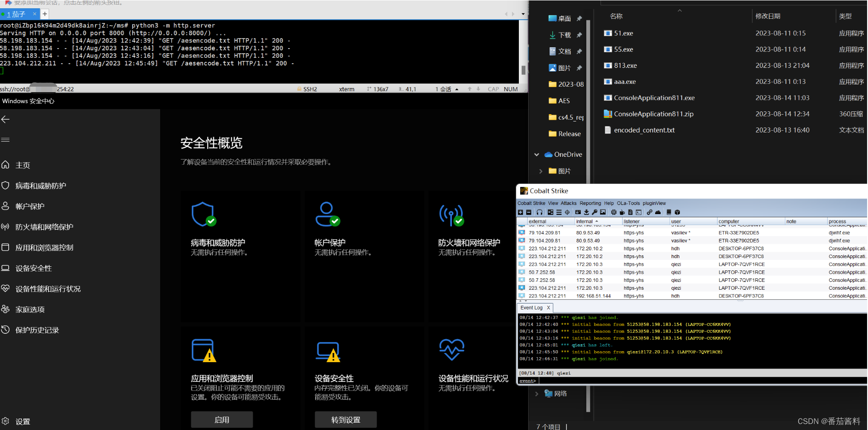
Task: Click the terminal Scripted Web Delivery icon
Action: (x=639, y=212)
